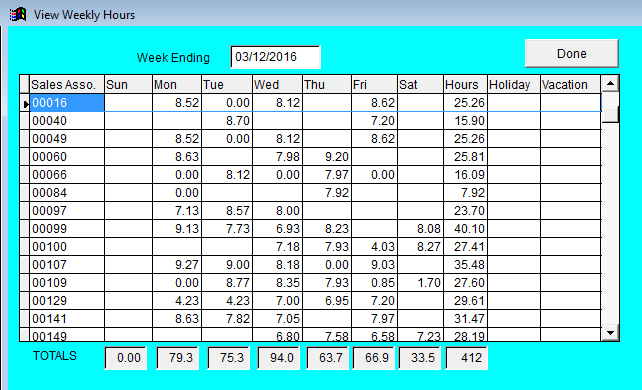Image resolution: width=642 pixels, height=390 pixels.
Task: Click the Hours column header
Action: (x=466, y=84)
